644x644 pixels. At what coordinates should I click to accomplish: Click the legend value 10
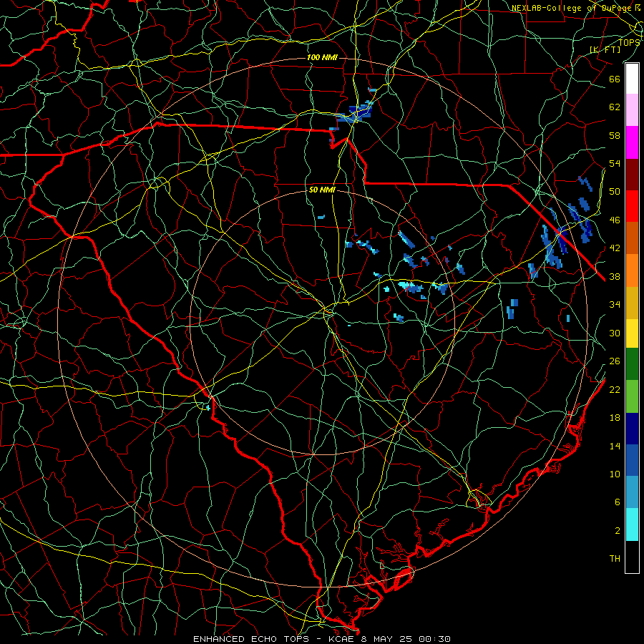(x=615, y=474)
